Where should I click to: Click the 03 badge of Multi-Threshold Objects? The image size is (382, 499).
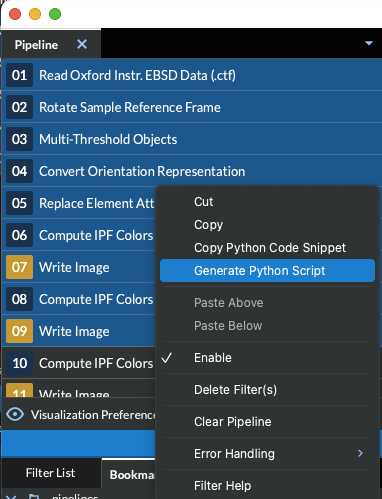tap(19, 139)
